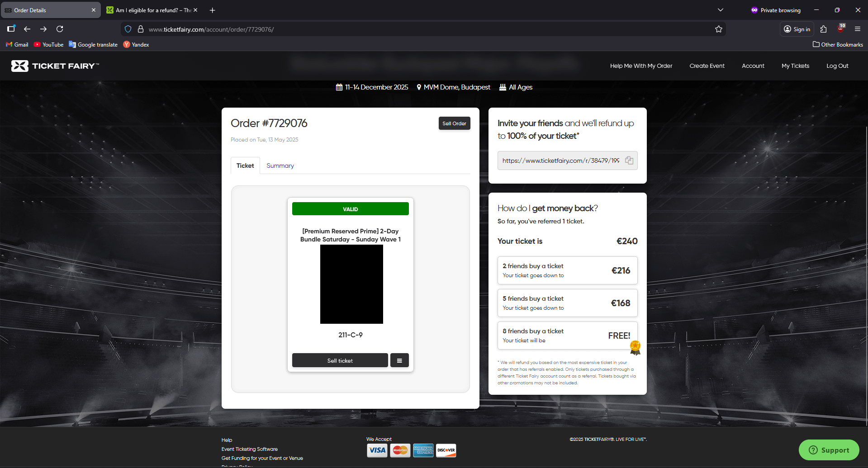
Task: Open the sidebar view toggle icon
Action: 11,28
